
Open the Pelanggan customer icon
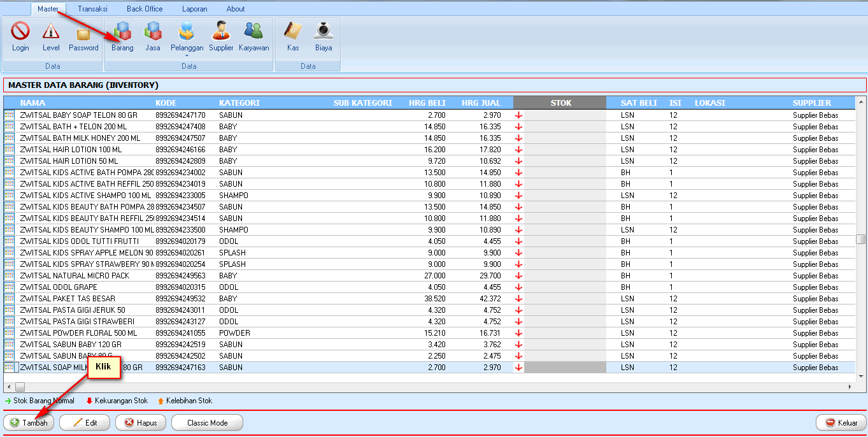187,32
